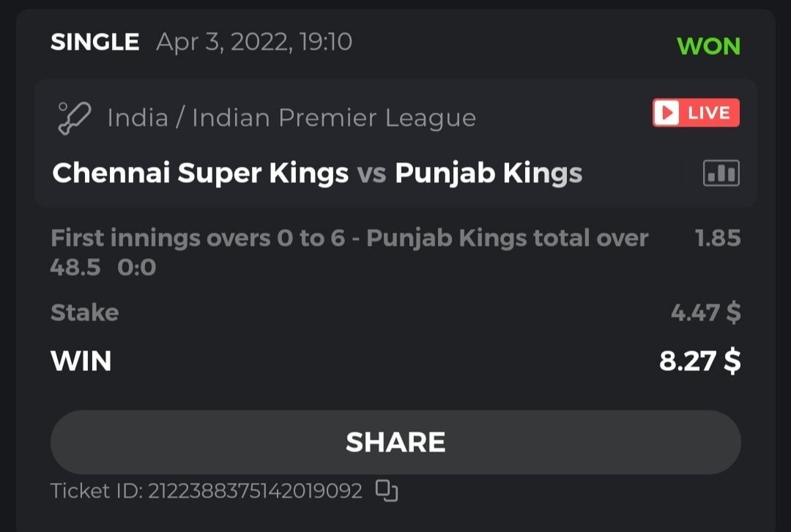Select the Chennai Super Kings team name
The width and height of the screenshot is (791, 532).
tap(201, 173)
